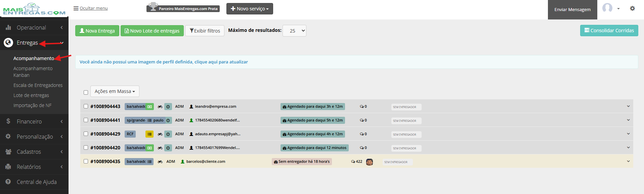This screenshot has width=644, height=194.
Task: Click the clock schedule icon on #1008904443
Action: [x=168, y=107]
